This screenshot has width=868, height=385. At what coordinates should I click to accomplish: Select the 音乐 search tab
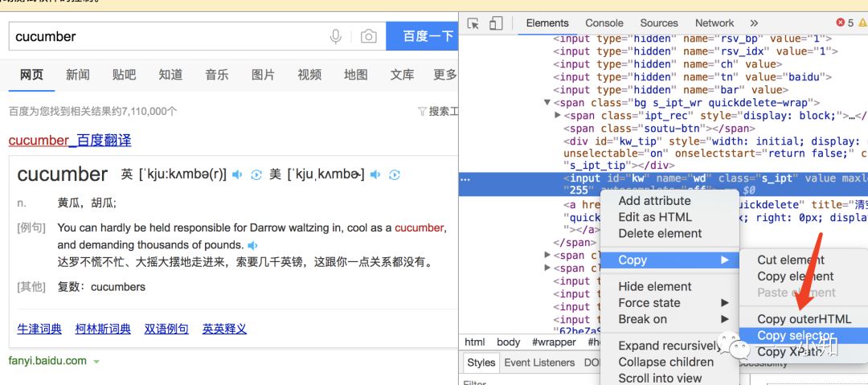tap(216, 75)
